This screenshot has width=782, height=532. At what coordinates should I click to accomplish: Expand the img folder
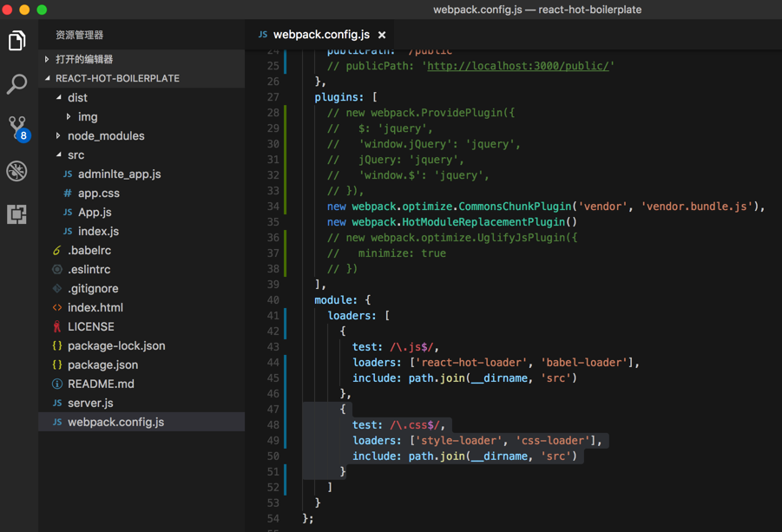(x=87, y=116)
